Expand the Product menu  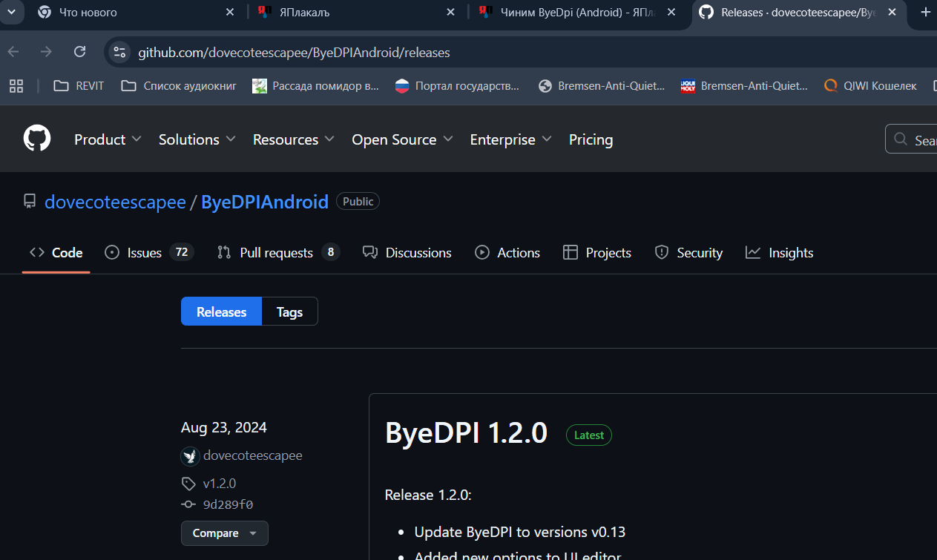pyautogui.click(x=108, y=139)
